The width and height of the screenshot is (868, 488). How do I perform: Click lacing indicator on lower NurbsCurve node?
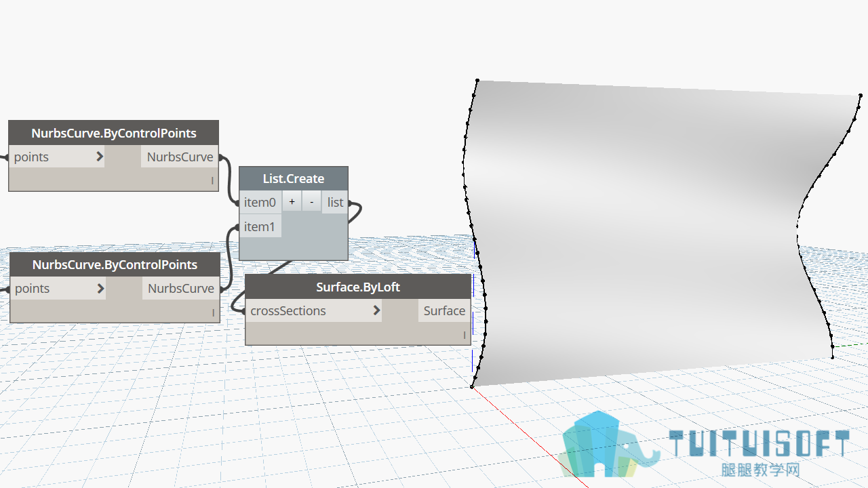[213, 312]
